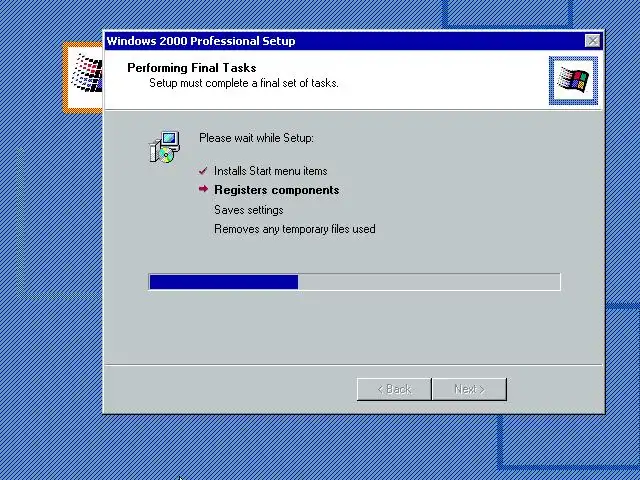Click 'Please wait while Setup:' text
The height and width of the screenshot is (480, 640).
(x=256, y=138)
